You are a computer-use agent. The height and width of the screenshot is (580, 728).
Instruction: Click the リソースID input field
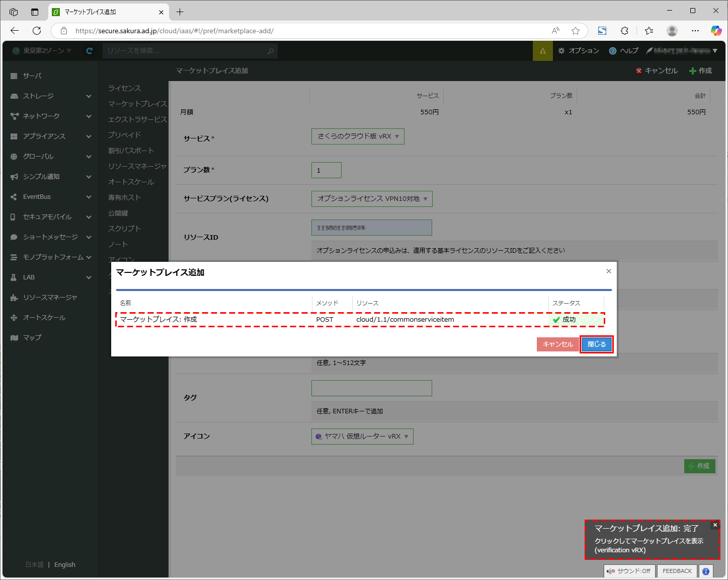click(371, 228)
